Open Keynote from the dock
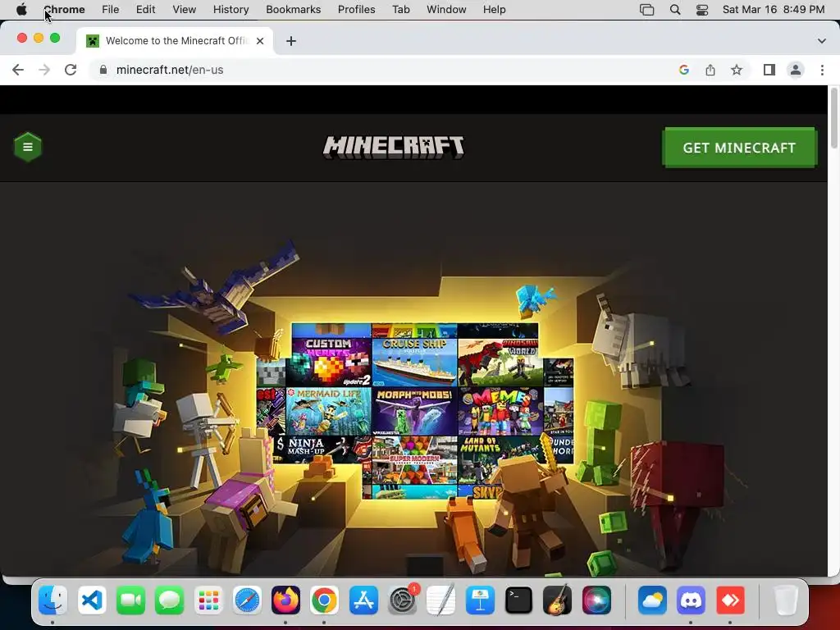 (x=480, y=600)
